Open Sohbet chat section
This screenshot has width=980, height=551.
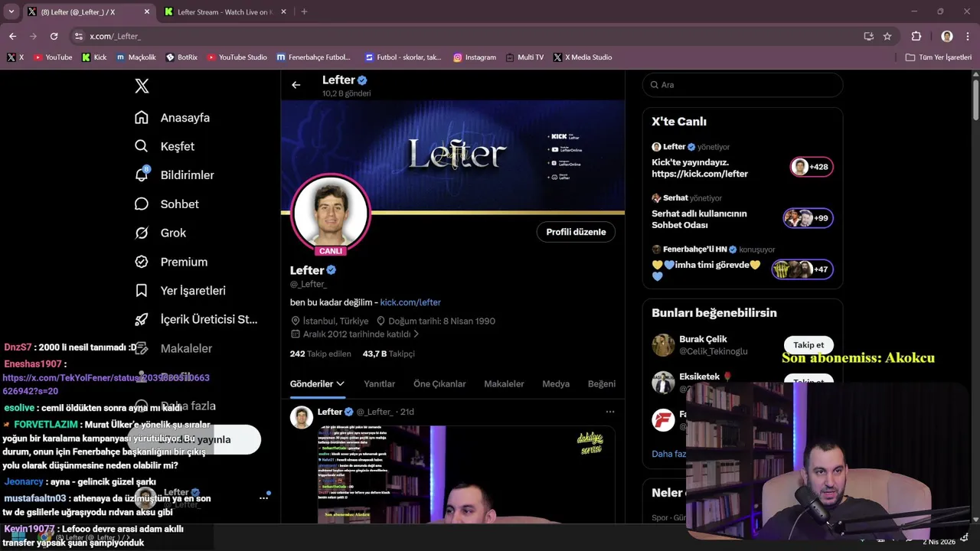[x=167, y=204]
